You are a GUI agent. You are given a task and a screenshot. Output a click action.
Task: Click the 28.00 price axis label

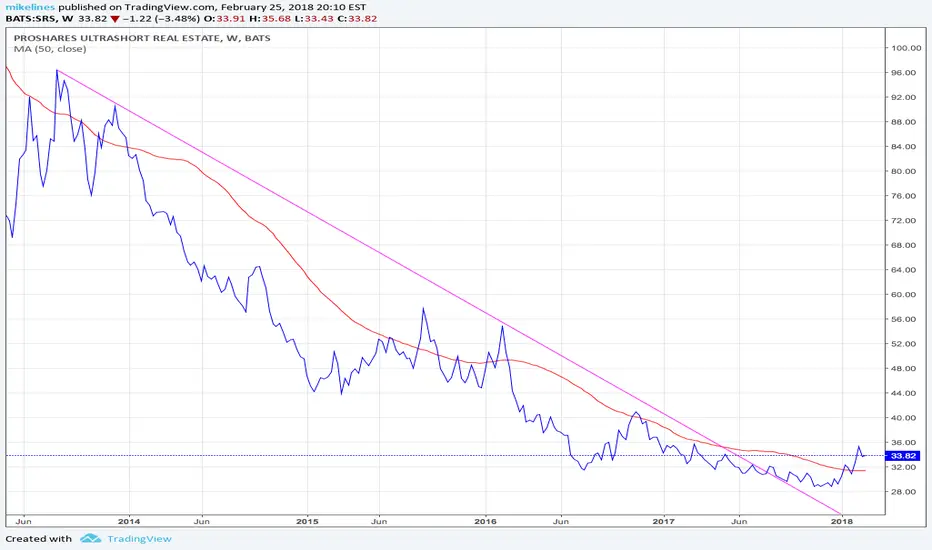(x=903, y=492)
